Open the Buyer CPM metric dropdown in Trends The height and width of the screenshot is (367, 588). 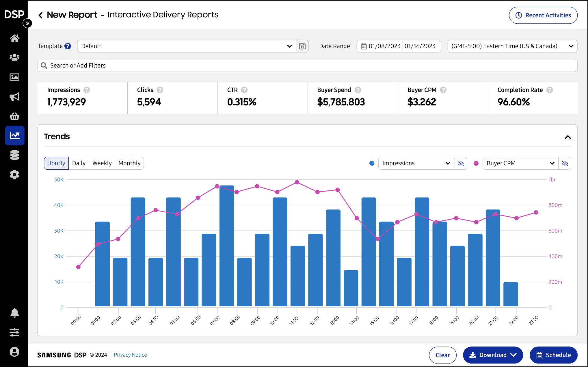(x=520, y=163)
